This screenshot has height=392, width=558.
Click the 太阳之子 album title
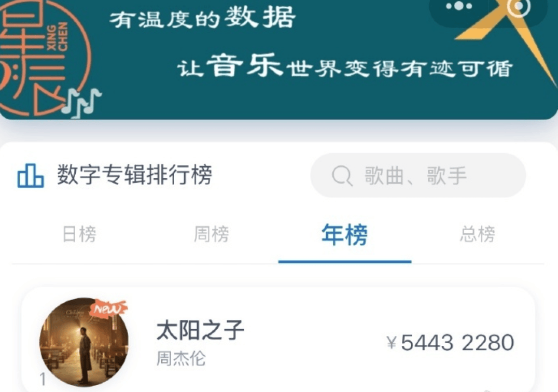pyautogui.click(x=200, y=330)
